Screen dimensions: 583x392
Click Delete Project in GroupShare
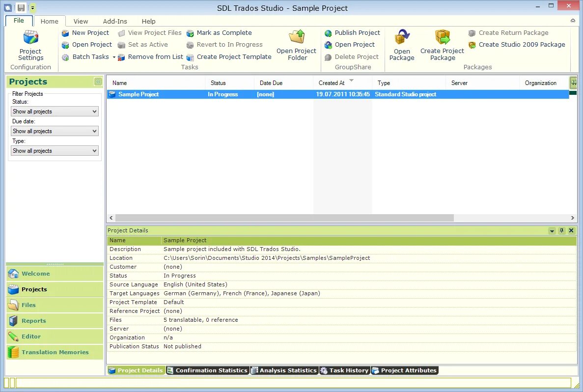pyautogui.click(x=352, y=57)
